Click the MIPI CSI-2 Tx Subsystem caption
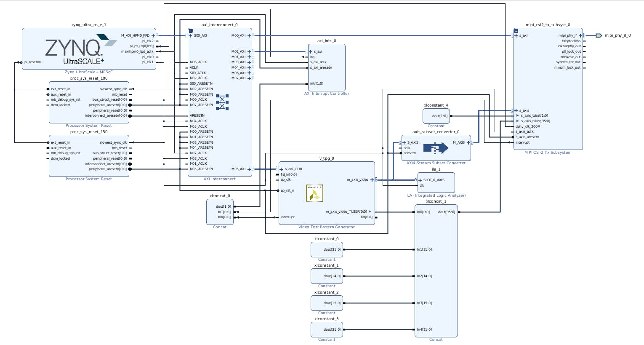644x345 pixels. [x=548, y=152]
